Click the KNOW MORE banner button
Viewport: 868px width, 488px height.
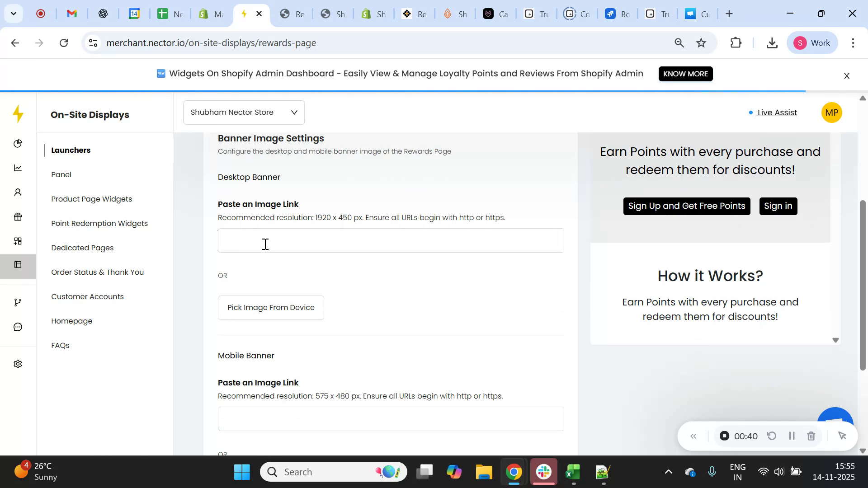pos(685,74)
